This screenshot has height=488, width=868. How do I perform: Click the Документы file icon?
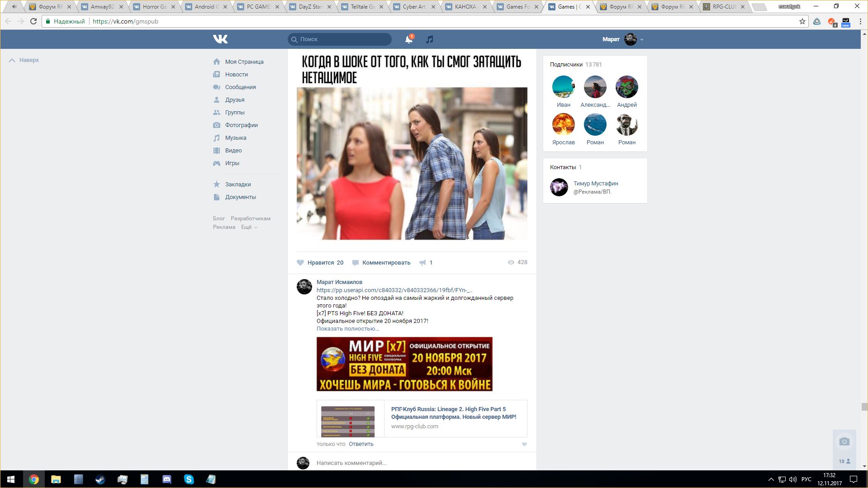pos(217,197)
